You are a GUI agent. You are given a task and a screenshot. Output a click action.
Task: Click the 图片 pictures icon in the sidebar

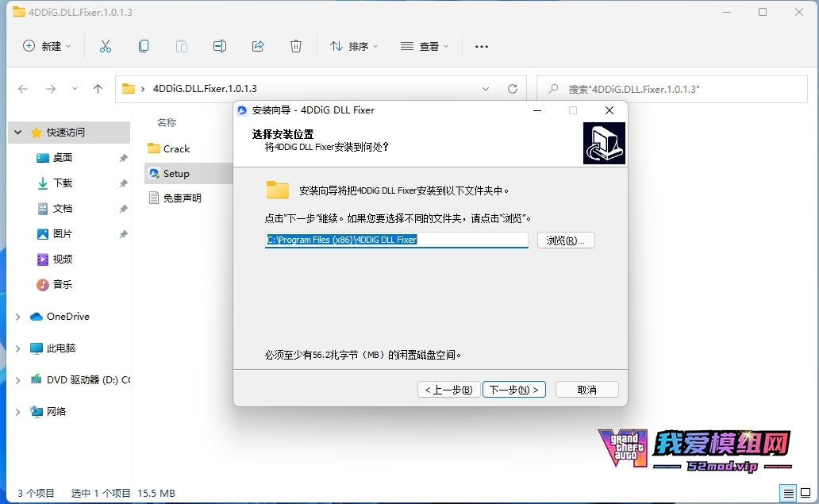coord(42,233)
